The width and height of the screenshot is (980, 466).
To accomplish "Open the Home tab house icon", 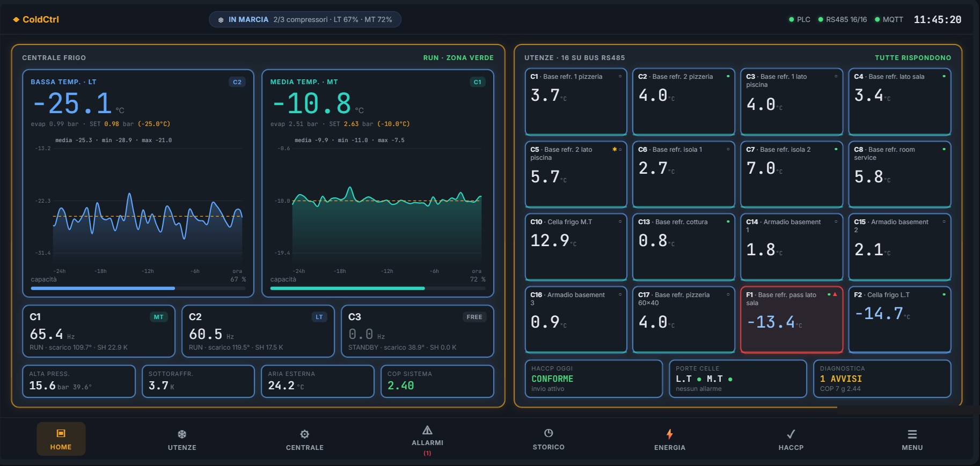I will [61, 433].
